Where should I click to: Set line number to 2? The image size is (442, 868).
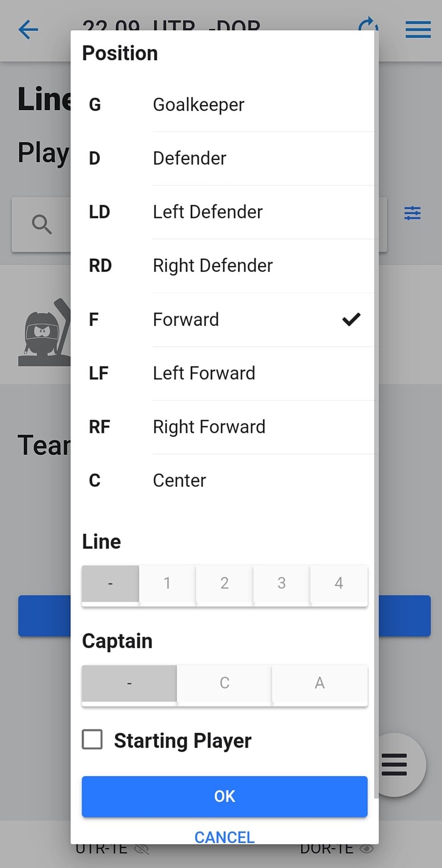point(225,583)
